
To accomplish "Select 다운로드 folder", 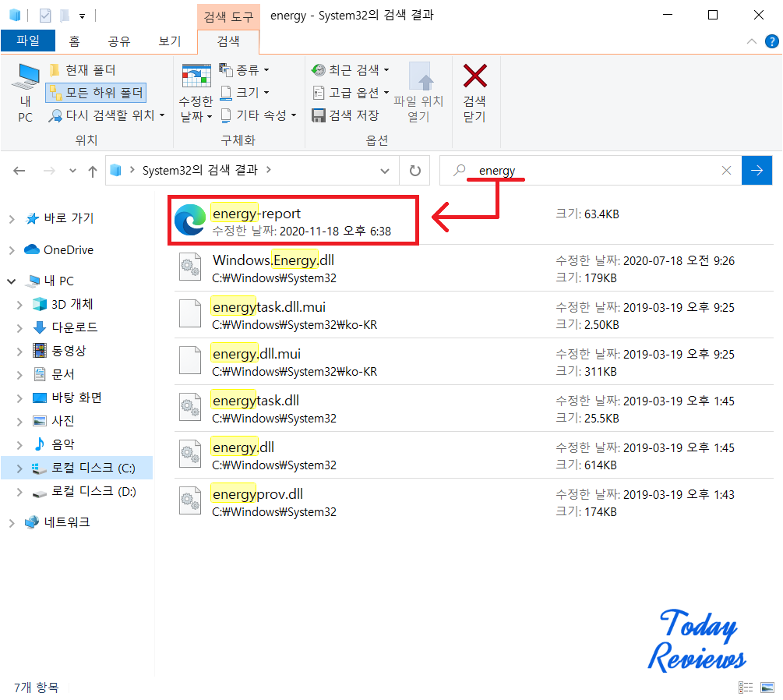I will pyautogui.click(x=75, y=327).
